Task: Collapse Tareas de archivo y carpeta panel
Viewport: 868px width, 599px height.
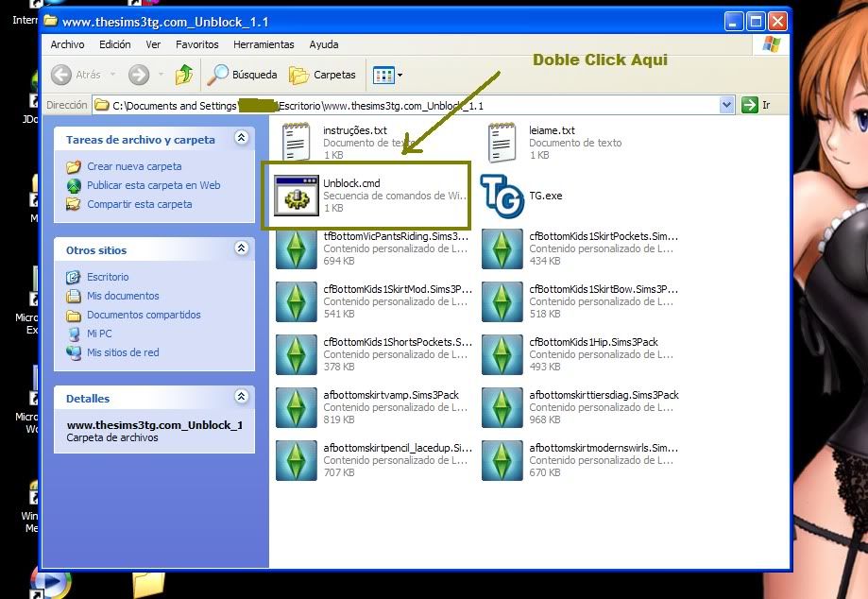Action: 242,137
